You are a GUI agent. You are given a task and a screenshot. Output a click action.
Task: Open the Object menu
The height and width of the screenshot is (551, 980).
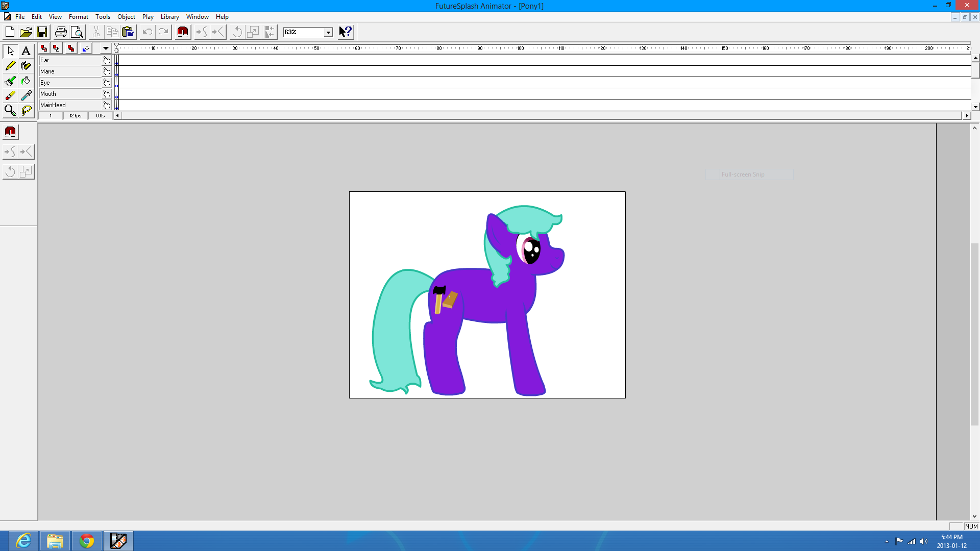point(126,17)
